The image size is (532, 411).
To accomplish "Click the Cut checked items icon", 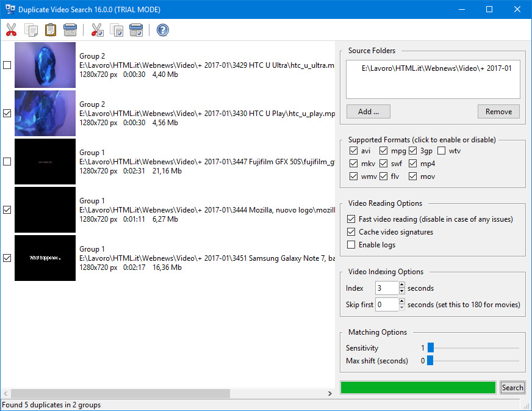I will pos(97,29).
